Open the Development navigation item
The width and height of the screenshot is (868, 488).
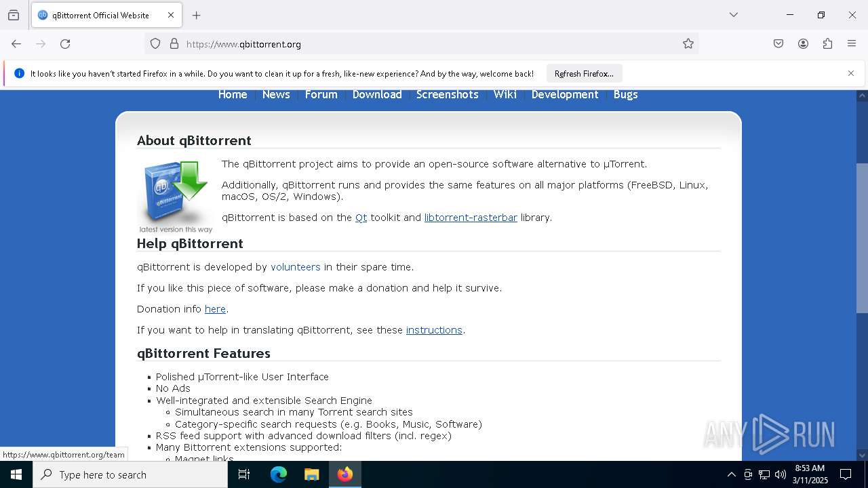click(x=565, y=95)
